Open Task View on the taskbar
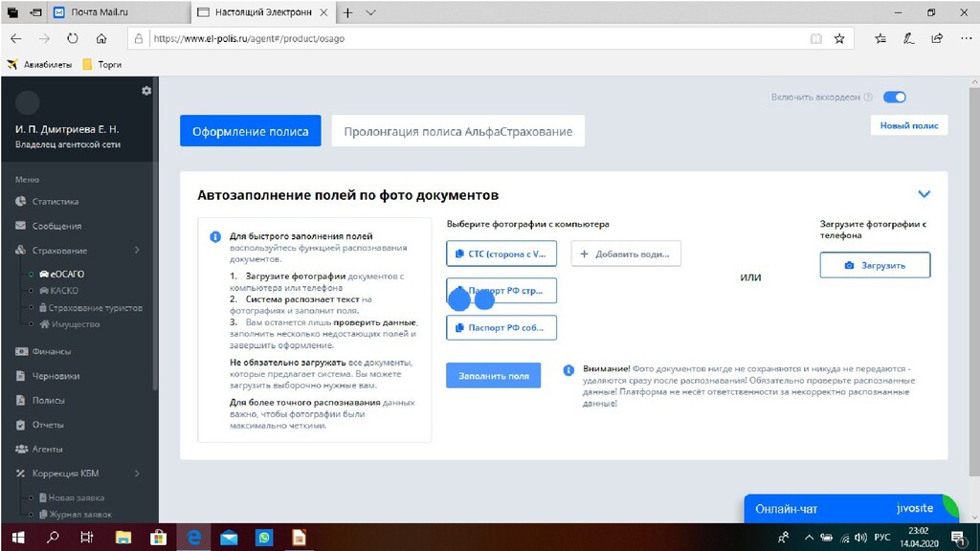This screenshot has width=980, height=551. tap(87, 538)
